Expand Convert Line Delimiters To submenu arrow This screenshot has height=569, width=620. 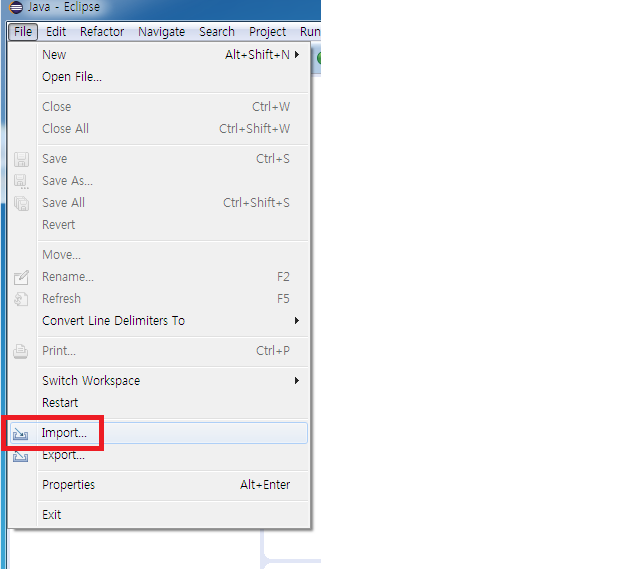[x=297, y=321]
